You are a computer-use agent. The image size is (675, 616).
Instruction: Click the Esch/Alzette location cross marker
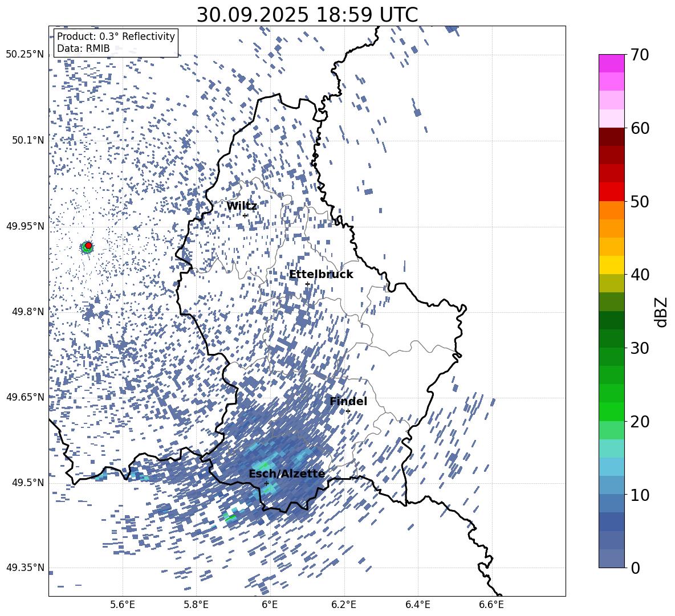coord(266,483)
